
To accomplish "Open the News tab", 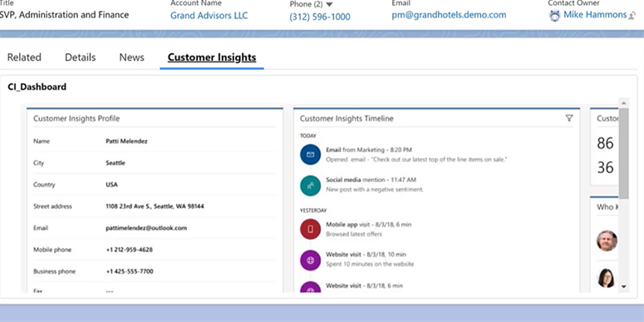I will (x=131, y=57).
